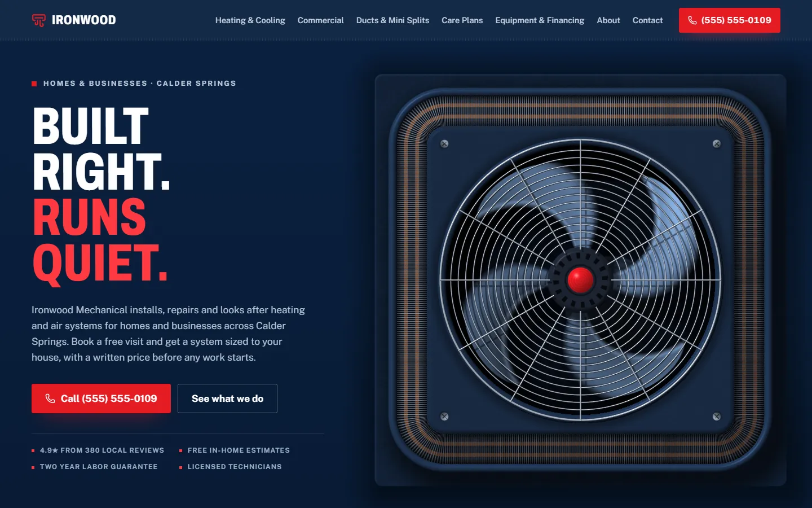Click the '4.9★ FROM 380 LOCAL REVIEWS' text
This screenshot has height=508, width=812.
coord(102,450)
